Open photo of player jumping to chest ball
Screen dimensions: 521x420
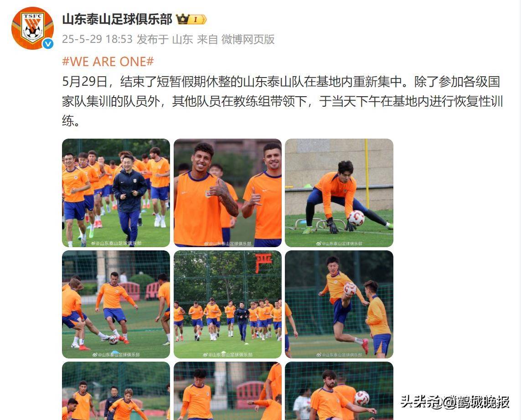(x=339, y=304)
